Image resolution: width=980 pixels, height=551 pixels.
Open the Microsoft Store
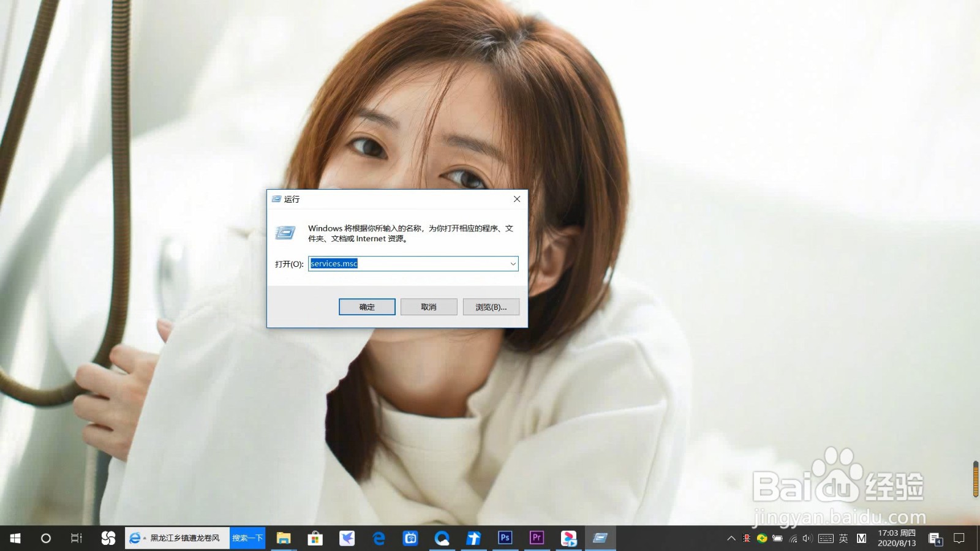tap(315, 538)
